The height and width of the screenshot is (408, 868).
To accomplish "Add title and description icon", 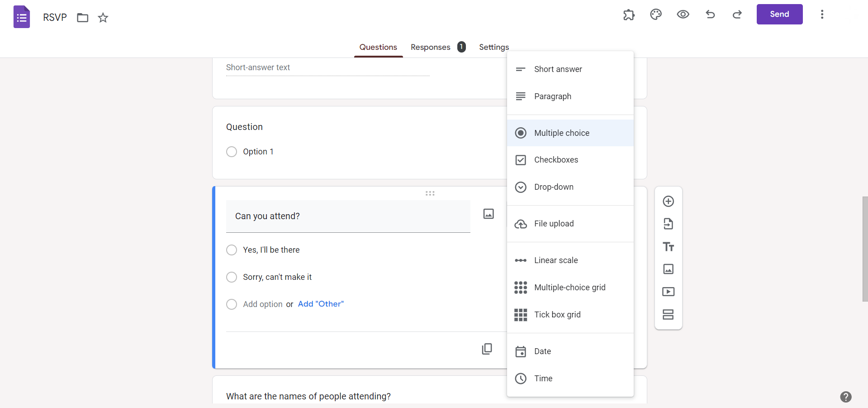I will click(669, 247).
